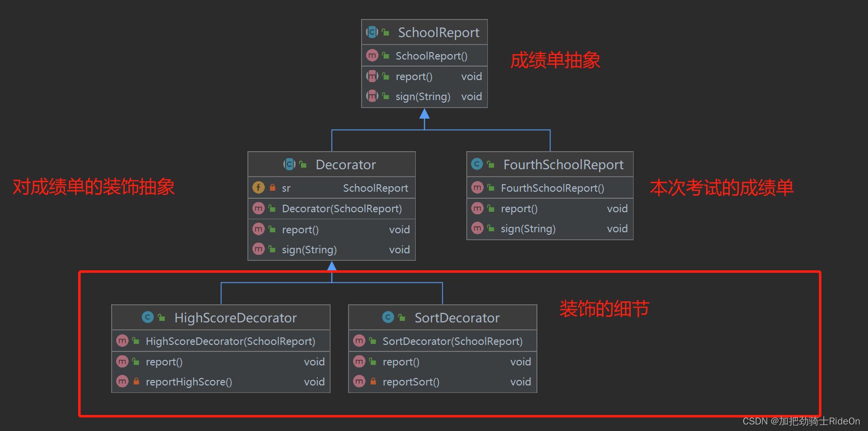The width and height of the screenshot is (868, 431).
Task: Select FourthSchoolReport() constructor row
Action: point(550,188)
